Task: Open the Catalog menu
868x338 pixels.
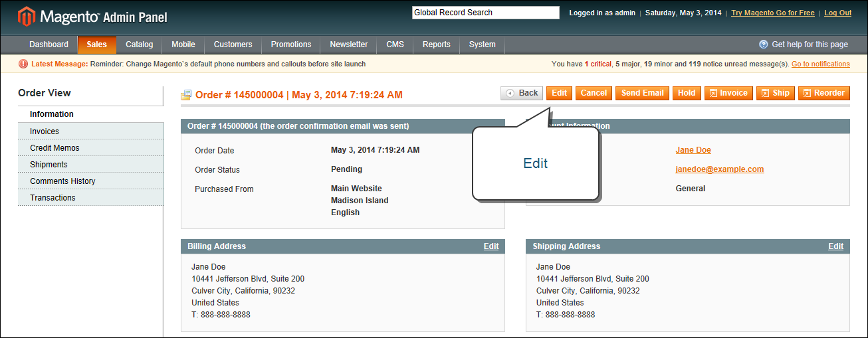Action: coord(140,44)
